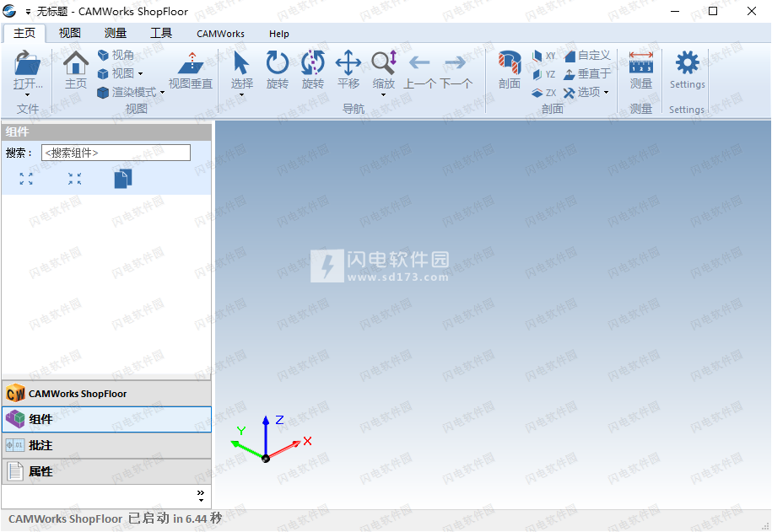The height and width of the screenshot is (532, 772).
Task: Open the 批注 annotations panel
Action: click(x=106, y=445)
